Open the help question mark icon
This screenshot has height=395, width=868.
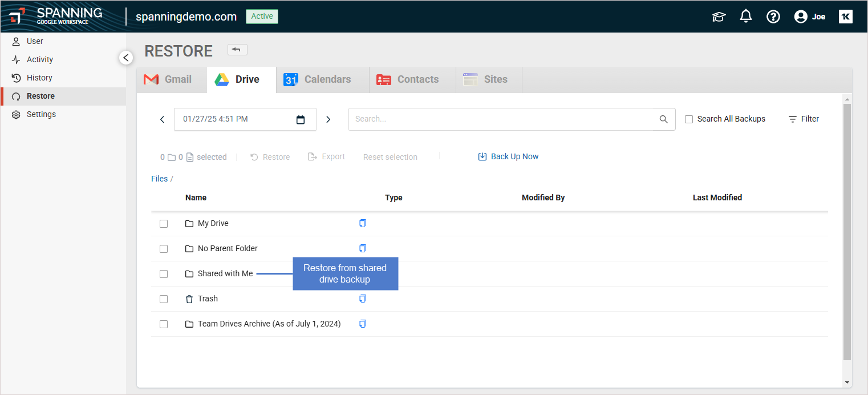773,17
